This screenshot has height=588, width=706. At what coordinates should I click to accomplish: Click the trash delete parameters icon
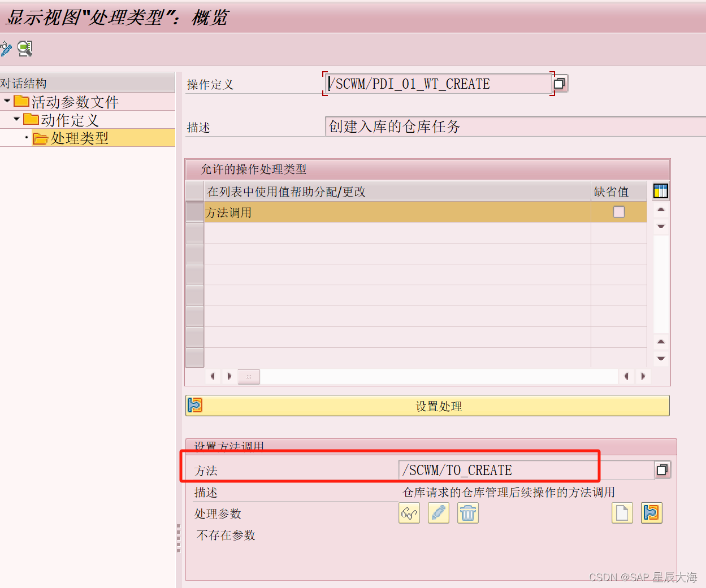tap(468, 513)
